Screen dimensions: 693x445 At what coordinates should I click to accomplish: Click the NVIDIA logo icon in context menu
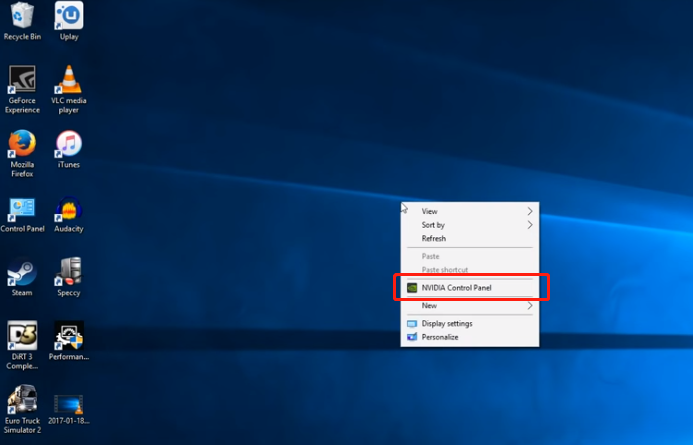[x=412, y=288]
